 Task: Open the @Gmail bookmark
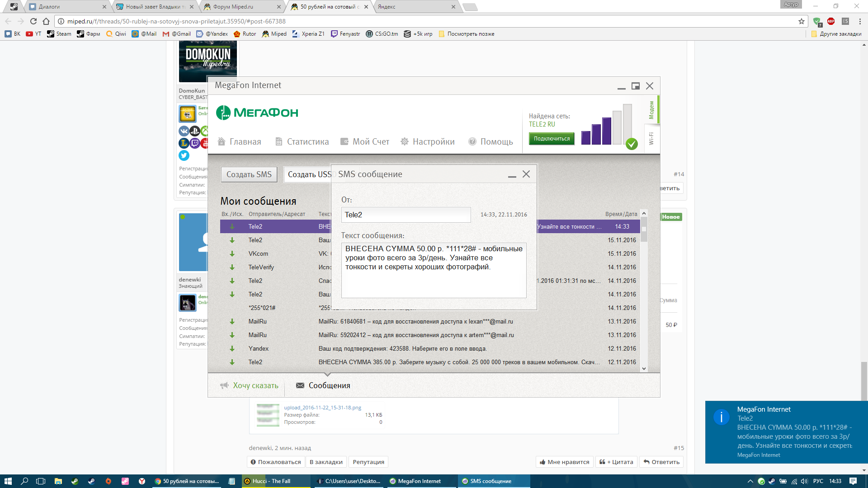coord(177,34)
